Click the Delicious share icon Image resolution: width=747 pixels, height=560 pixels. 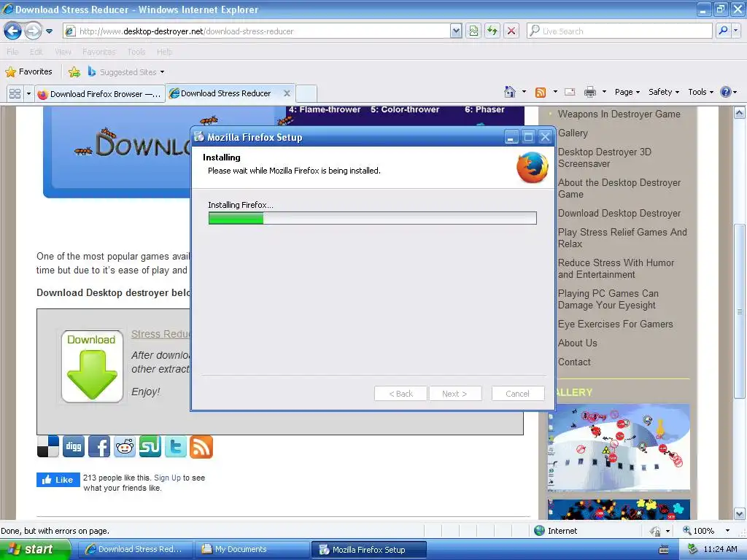tap(47, 446)
